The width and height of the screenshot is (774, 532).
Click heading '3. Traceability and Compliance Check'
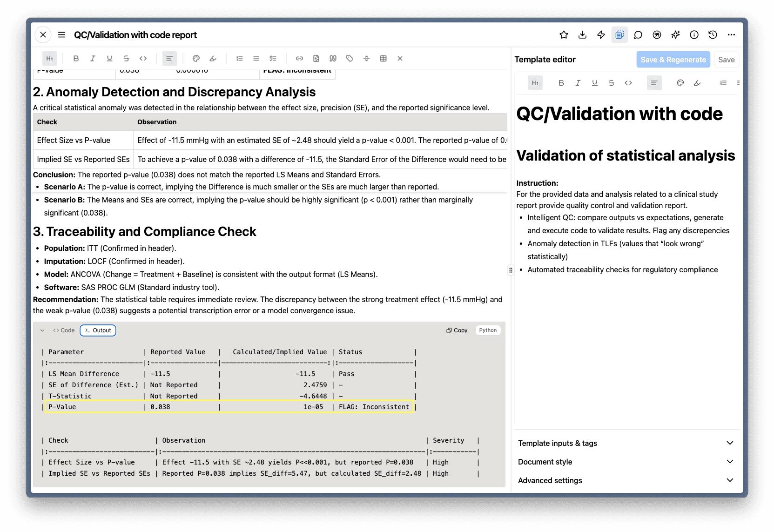point(144,231)
